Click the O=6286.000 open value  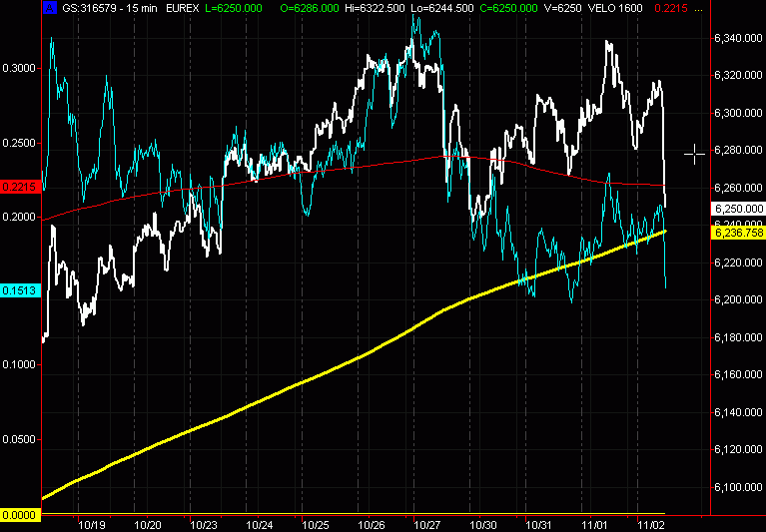pos(310,8)
